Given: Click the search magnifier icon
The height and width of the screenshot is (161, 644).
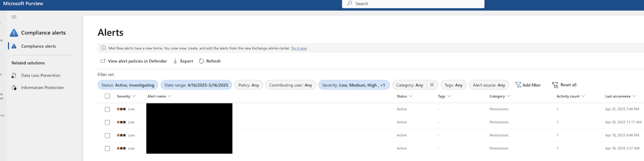Looking at the screenshot, I should [350, 4].
